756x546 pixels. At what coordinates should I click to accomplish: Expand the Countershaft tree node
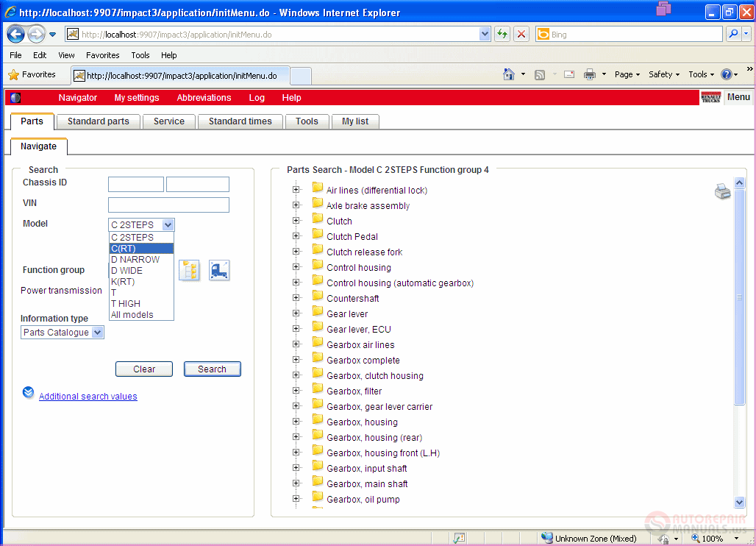pos(296,298)
